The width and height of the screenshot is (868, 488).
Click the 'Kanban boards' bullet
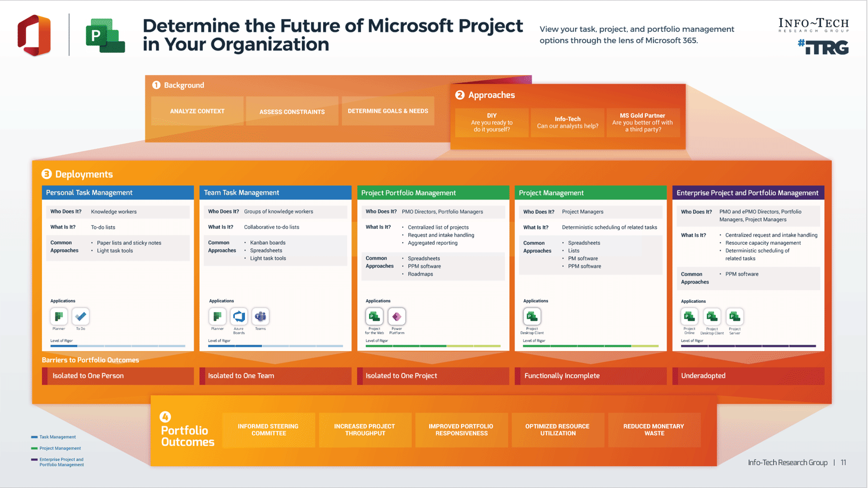268,243
